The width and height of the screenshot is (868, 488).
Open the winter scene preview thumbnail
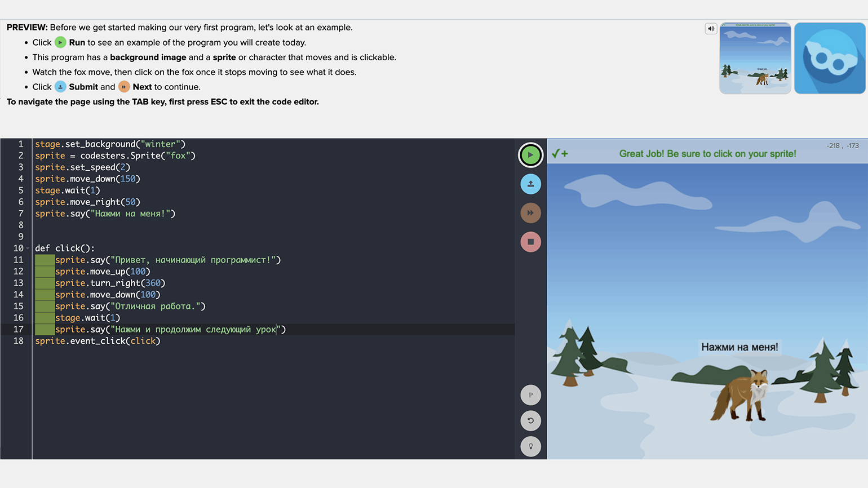point(755,58)
